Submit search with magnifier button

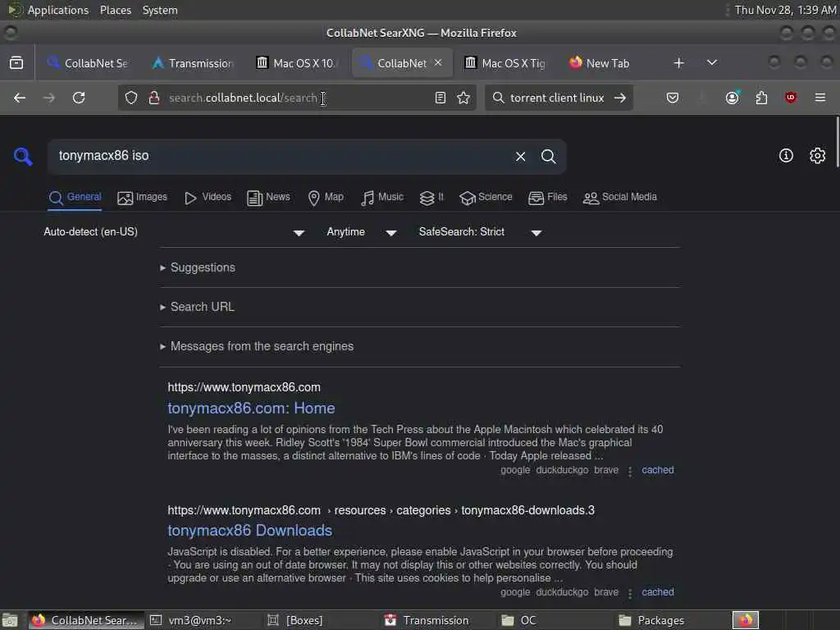548,157
